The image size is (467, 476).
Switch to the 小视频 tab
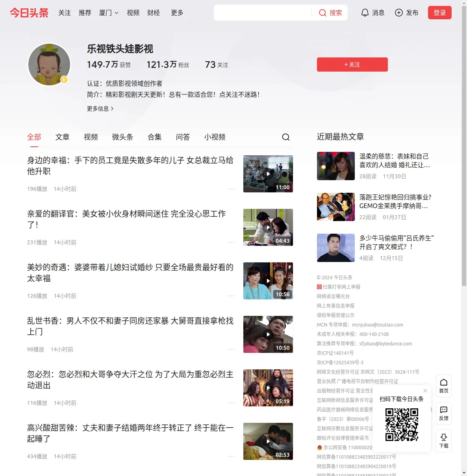point(215,137)
